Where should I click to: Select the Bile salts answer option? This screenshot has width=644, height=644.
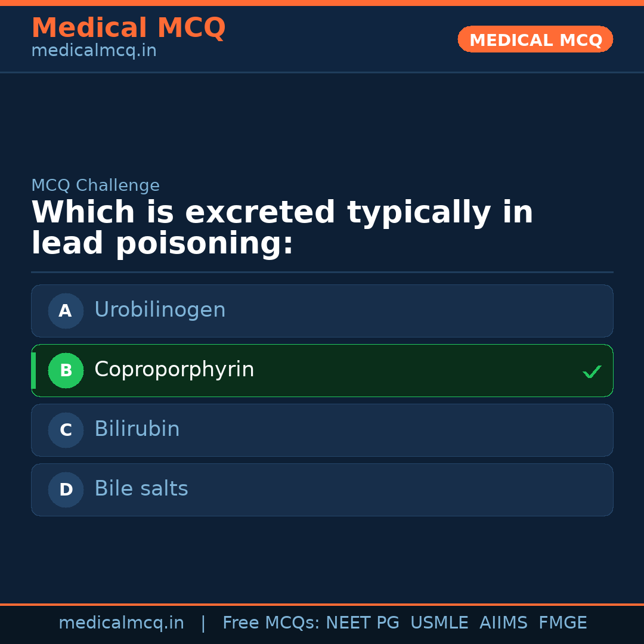tap(322, 490)
